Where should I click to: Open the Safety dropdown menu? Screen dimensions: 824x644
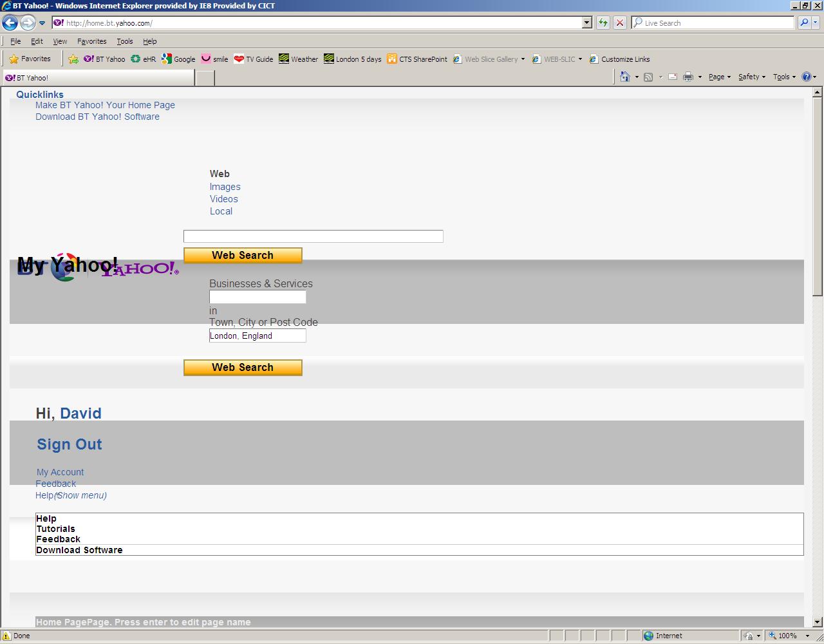[751, 77]
